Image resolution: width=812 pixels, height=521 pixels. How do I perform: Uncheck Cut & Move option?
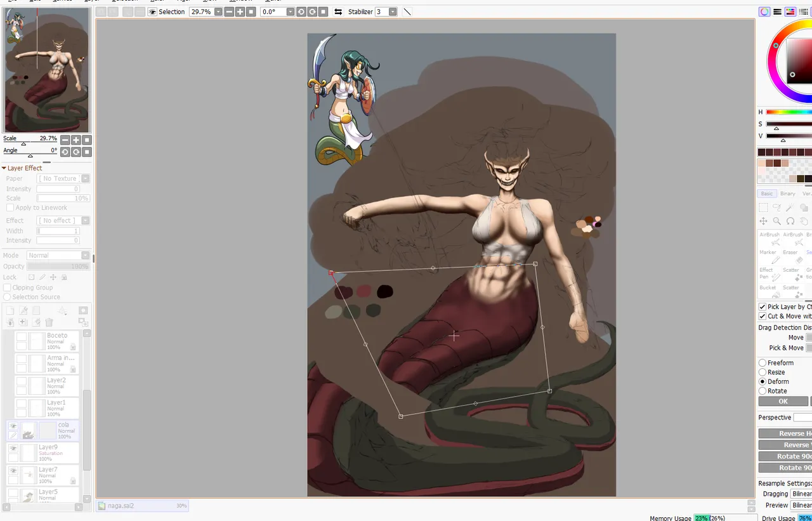point(763,316)
